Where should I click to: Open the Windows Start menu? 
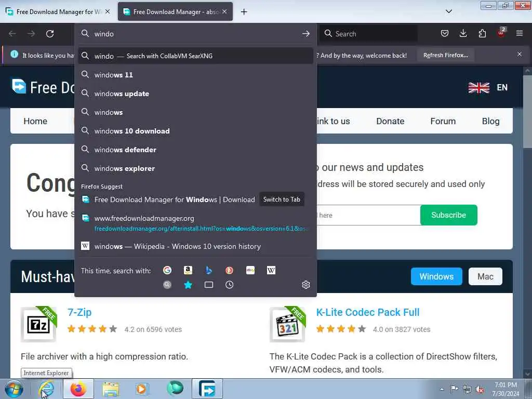pos(14,389)
